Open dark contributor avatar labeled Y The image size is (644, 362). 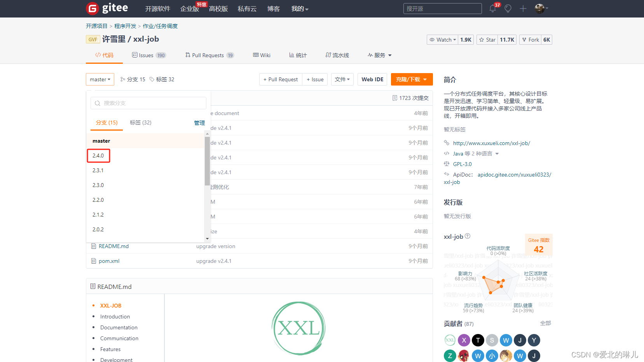534,340
